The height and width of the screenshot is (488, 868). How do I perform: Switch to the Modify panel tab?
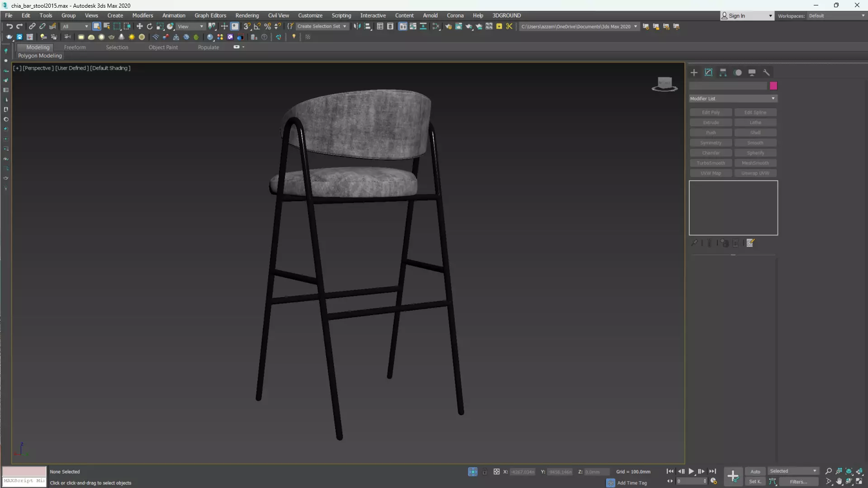tap(708, 72)
